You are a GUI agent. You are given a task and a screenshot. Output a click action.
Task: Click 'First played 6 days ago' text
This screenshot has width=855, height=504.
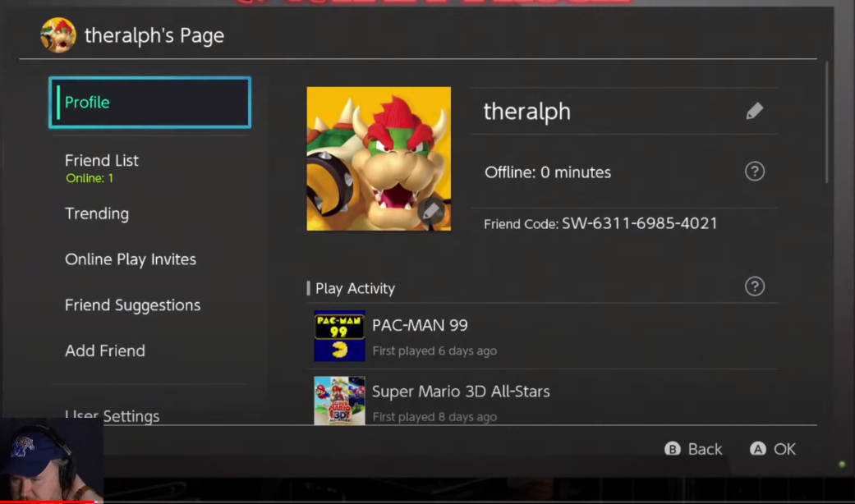click(434, 351)
